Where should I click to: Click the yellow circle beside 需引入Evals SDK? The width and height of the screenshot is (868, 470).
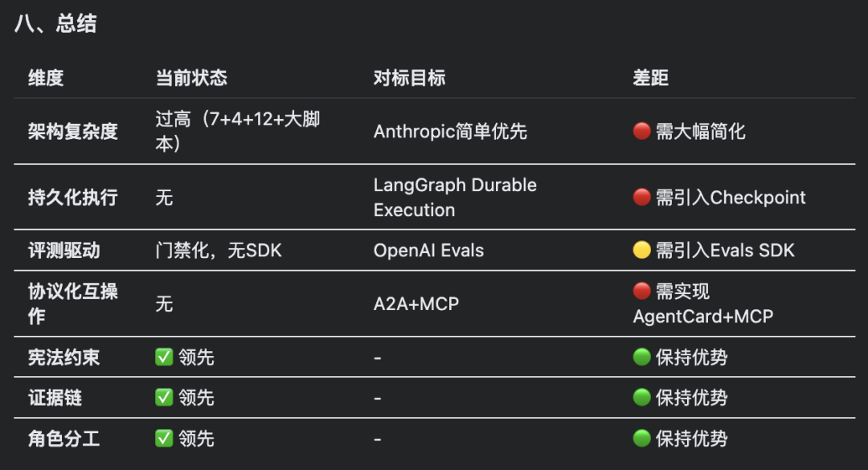point(641,250)
